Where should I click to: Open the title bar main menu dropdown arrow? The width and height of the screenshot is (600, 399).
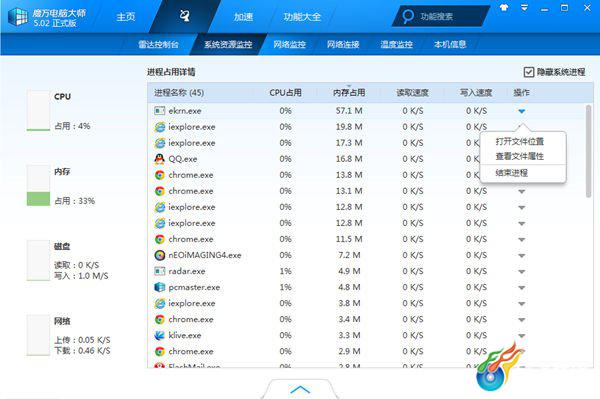pyautogui.click(x=524, y=8)
